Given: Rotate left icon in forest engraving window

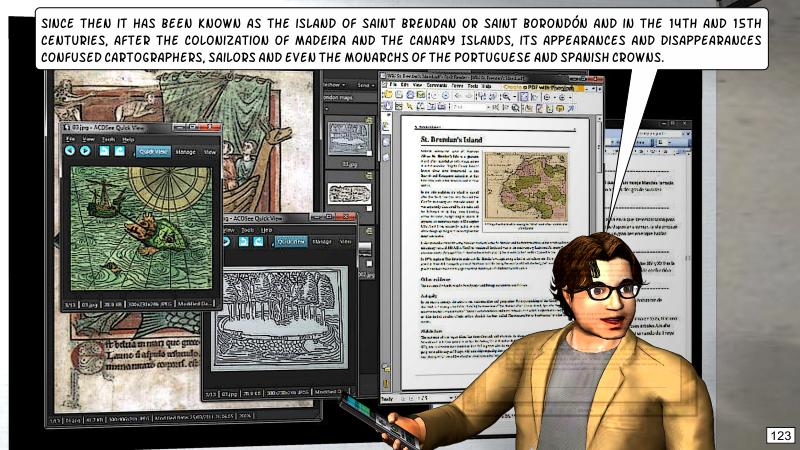Looking at the screenshot, I should coord(243,241).
